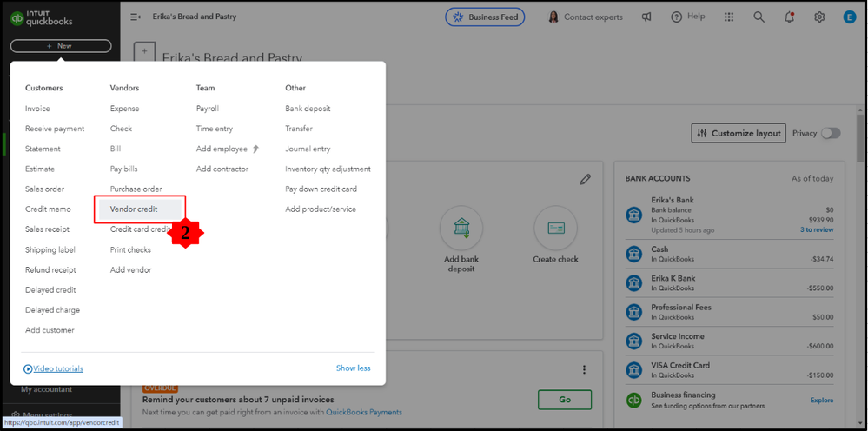Open the Cash account icon
The height and width of the screenshot is (431, 868).
pos(633,254)
